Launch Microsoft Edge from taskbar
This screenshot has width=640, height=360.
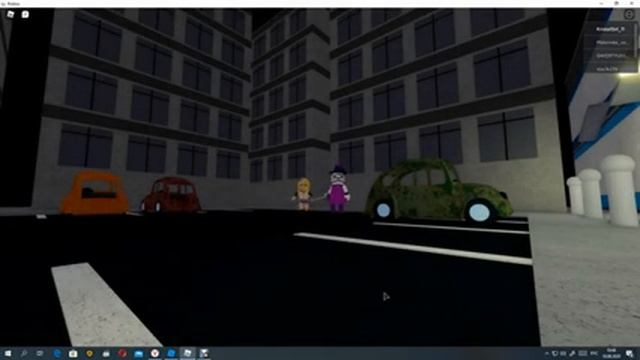pyautogui.click(x=57, y=353)
